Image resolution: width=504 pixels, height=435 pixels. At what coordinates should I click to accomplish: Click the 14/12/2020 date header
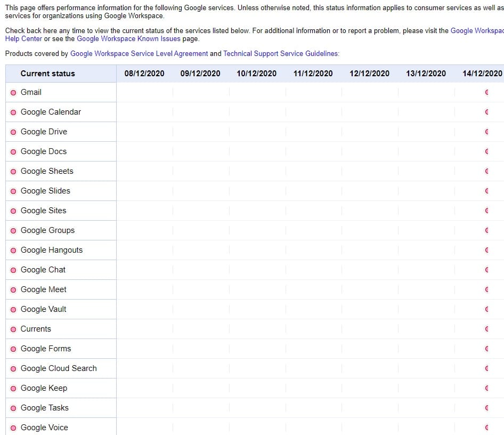pyautogui.click(x=482, y=74)
